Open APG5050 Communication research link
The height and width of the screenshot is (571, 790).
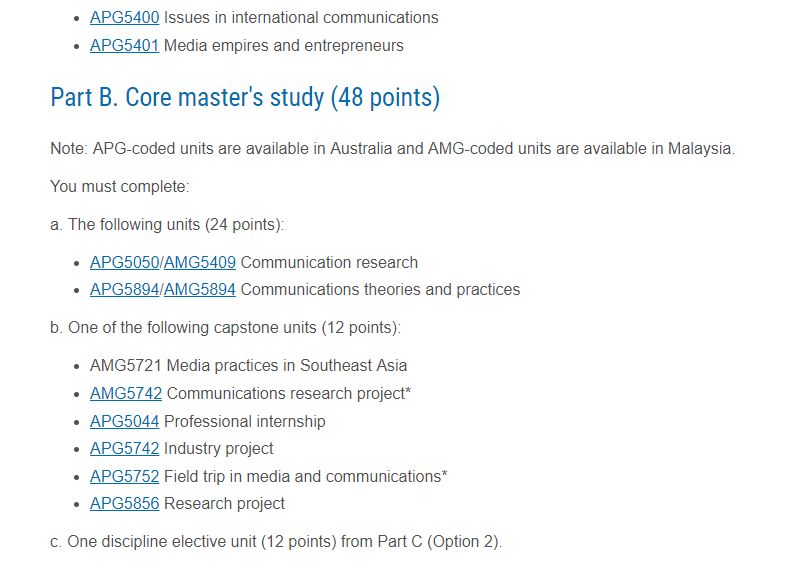124,263
